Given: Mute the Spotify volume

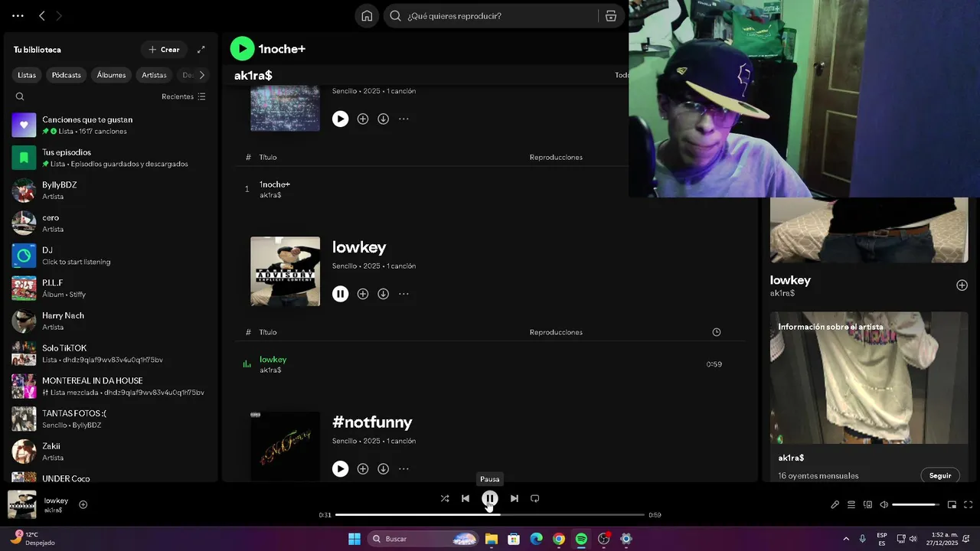Looking at the screenshot, I should [884, 504].
